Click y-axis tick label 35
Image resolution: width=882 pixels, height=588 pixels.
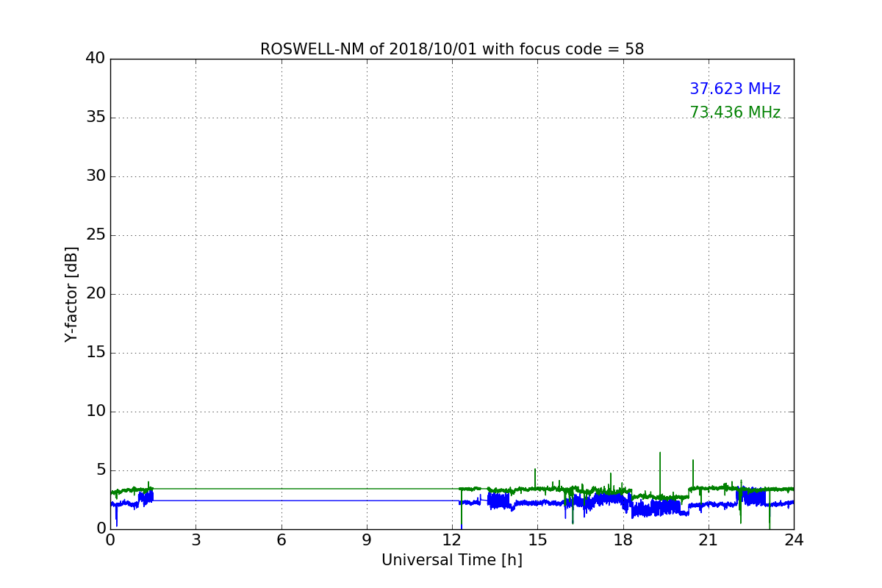tap(96, 118)
